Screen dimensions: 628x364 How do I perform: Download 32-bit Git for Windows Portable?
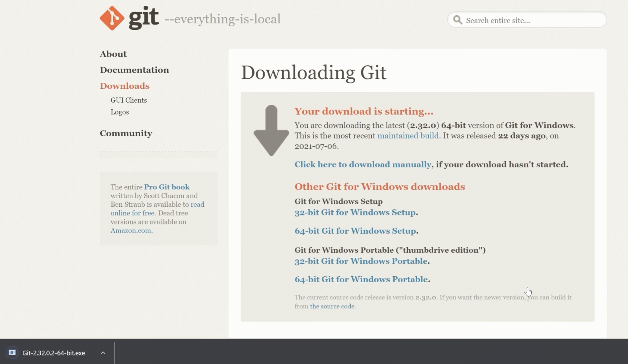361,261
